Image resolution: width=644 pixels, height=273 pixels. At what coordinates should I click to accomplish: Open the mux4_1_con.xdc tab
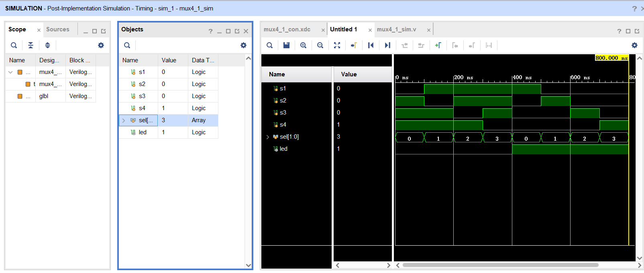pos(287,29)
